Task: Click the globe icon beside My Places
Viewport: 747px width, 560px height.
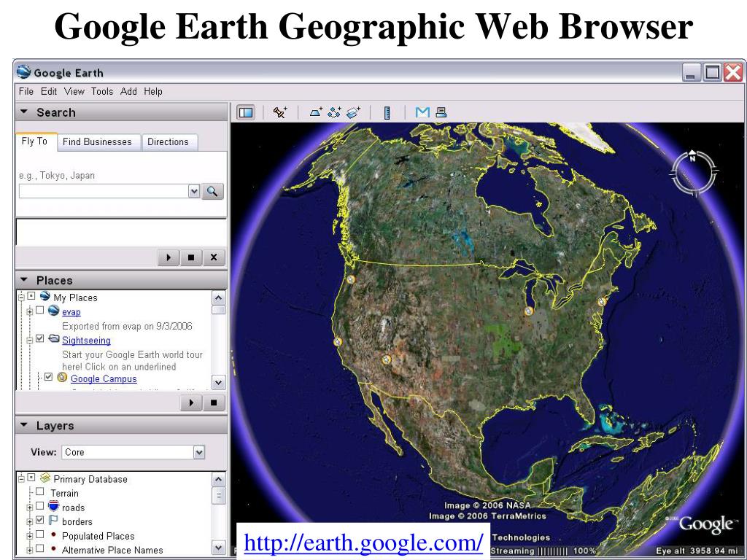Action: point(44,296)
